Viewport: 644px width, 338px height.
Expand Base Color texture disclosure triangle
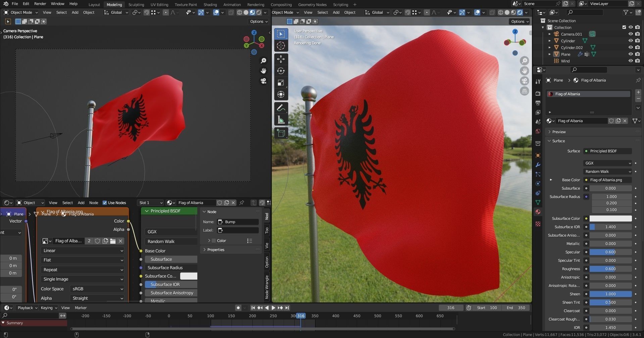(x=551, y=180)
